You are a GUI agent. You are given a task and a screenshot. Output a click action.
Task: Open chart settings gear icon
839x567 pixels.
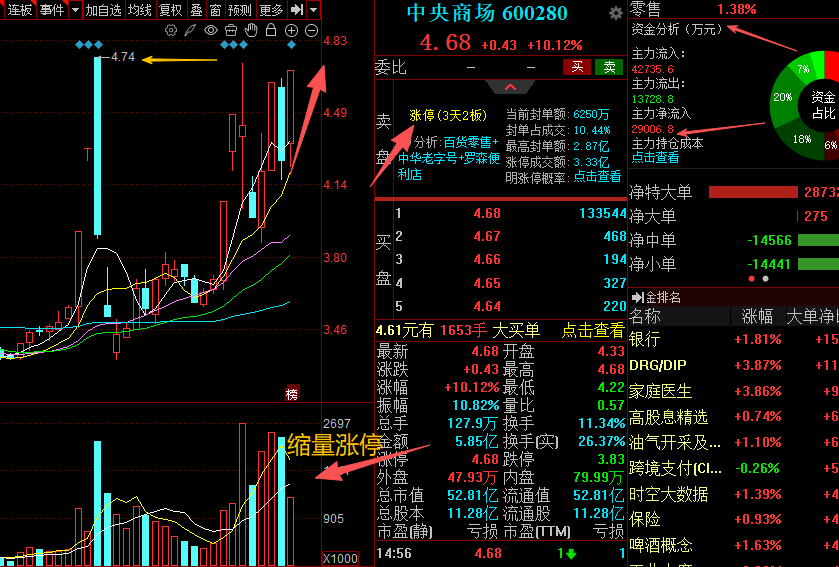[171, 30]
